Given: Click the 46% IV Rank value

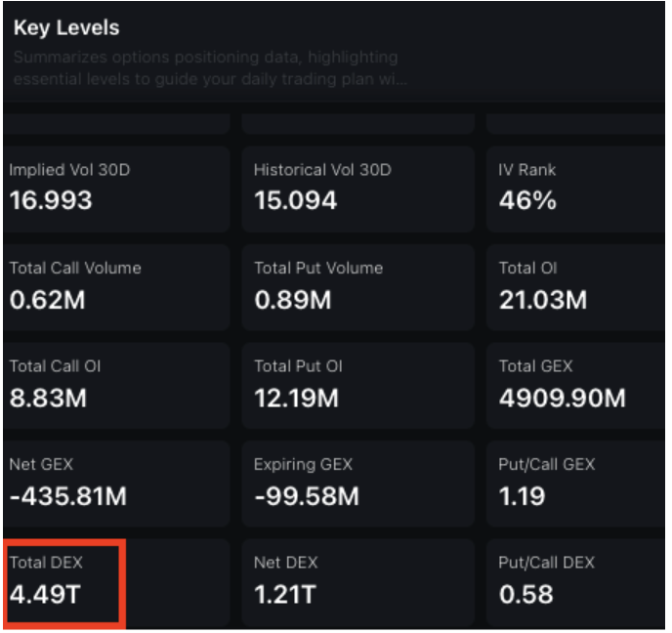Looking at the screenshot, I should [527, 200].
